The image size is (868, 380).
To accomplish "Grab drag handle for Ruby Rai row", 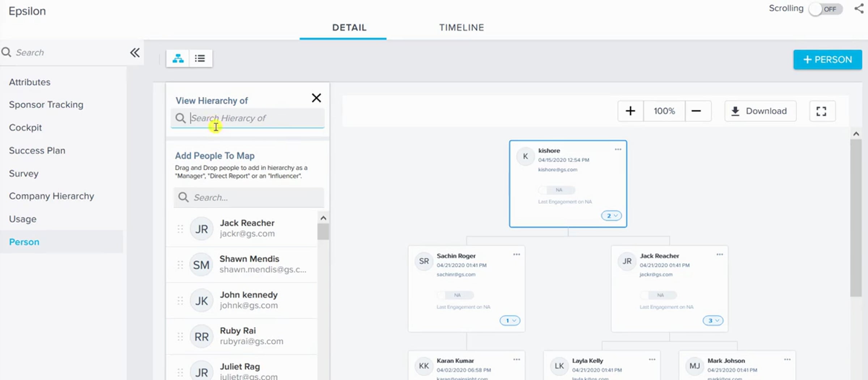I will [x=180, y=337].
